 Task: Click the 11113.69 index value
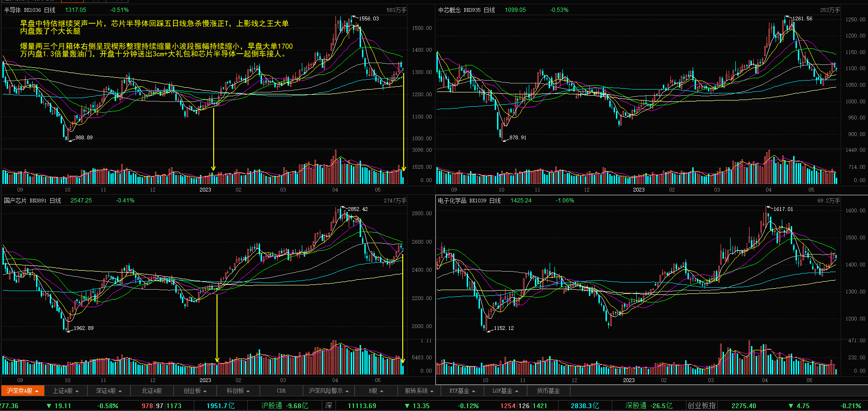362,406
